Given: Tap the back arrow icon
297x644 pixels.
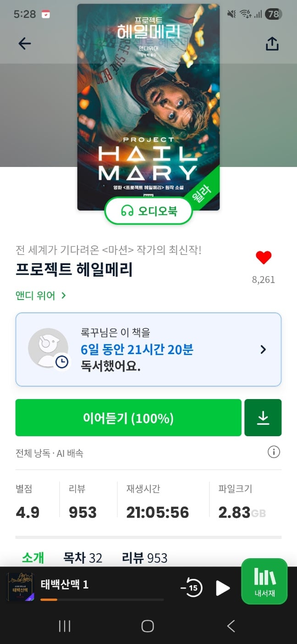Looking at the screenshot, I should (24, 44).
